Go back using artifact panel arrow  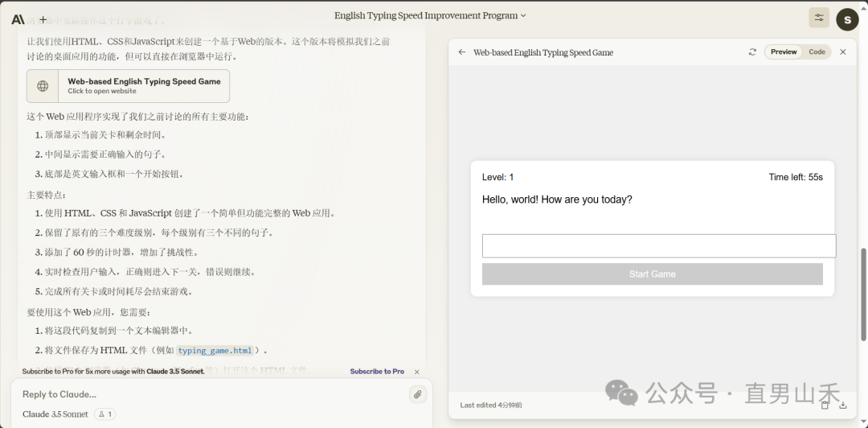pyautogui.click(x=462, y=52)
